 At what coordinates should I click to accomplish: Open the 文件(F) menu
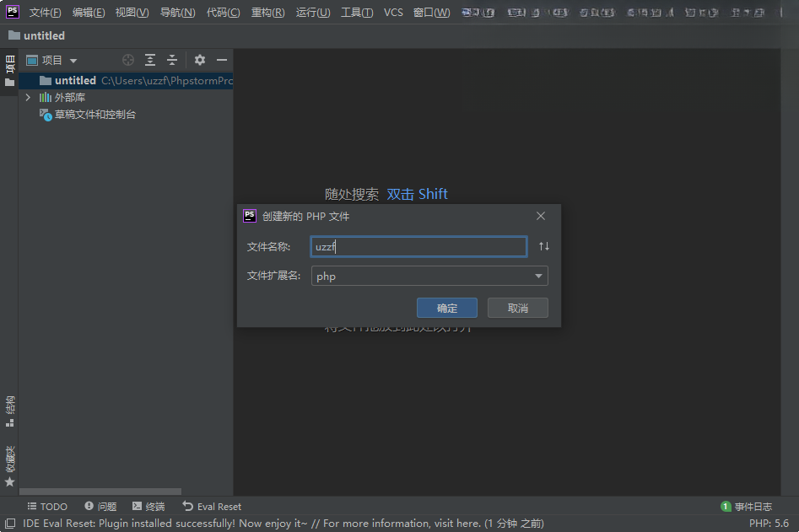(45, 12)
